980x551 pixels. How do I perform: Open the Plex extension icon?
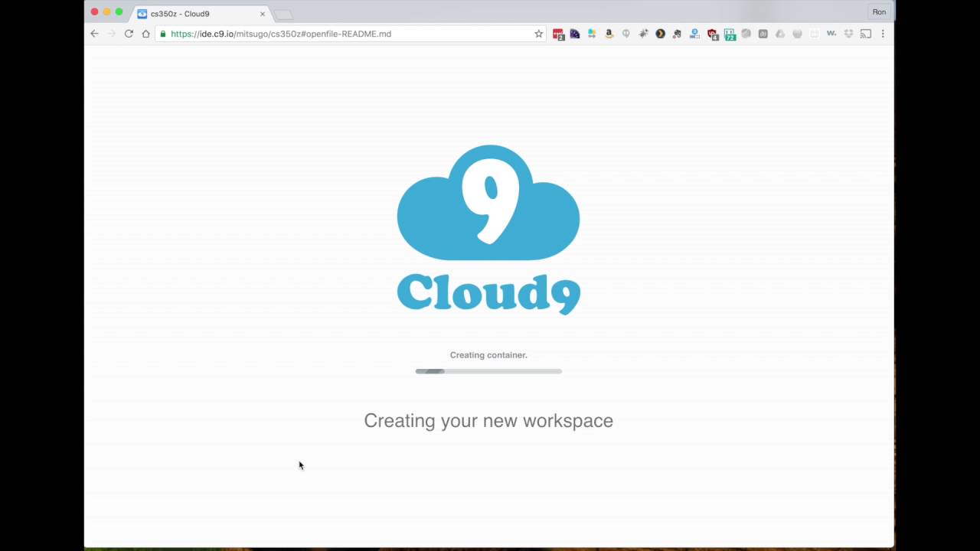[660, 34]
